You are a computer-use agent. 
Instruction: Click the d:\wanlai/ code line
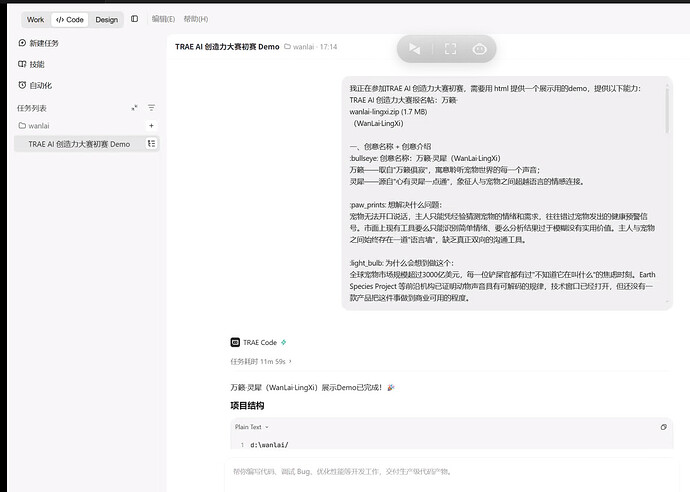coord(269,445)
